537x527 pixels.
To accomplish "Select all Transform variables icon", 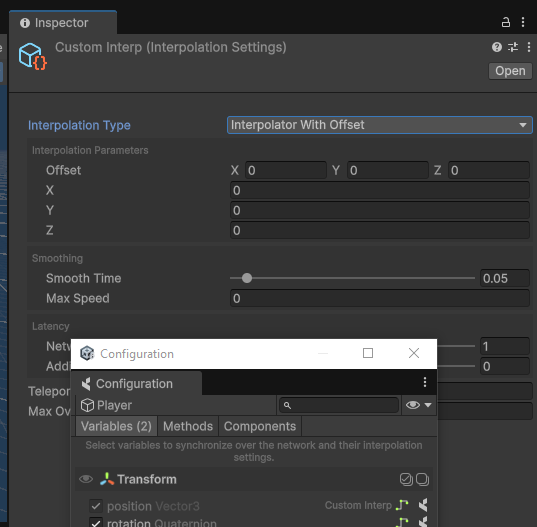I will click(406, 479).
